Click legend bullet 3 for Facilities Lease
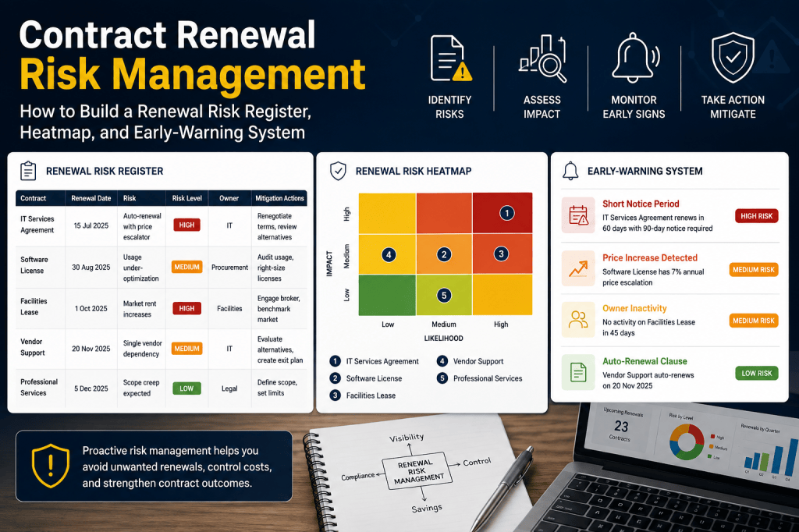Screen dimensions: 799x532 (x=335, y=395)
